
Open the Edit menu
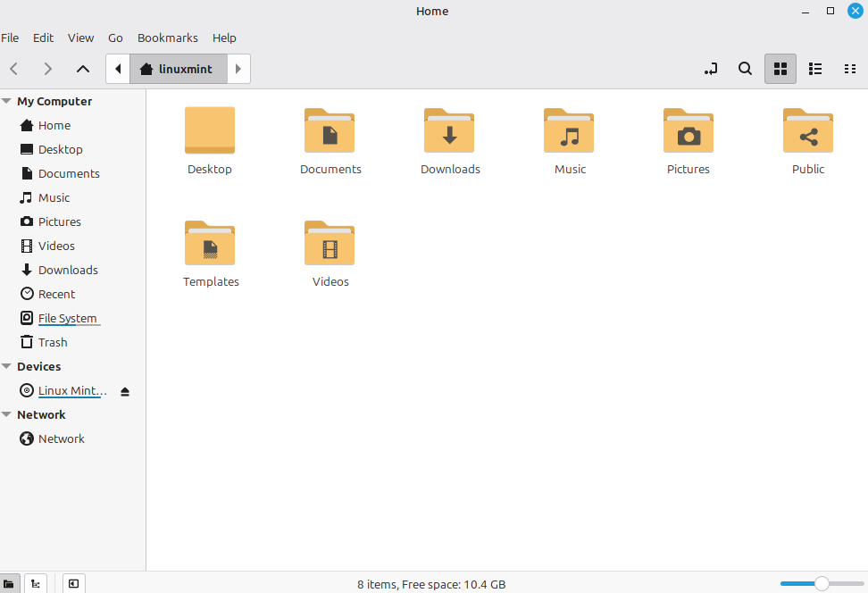42,38
